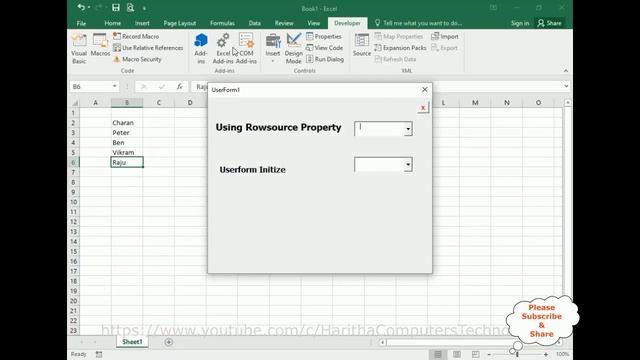This screenshot has height=360, width=640.
Task: Select column B header
Action: click(x=127, y=102)
